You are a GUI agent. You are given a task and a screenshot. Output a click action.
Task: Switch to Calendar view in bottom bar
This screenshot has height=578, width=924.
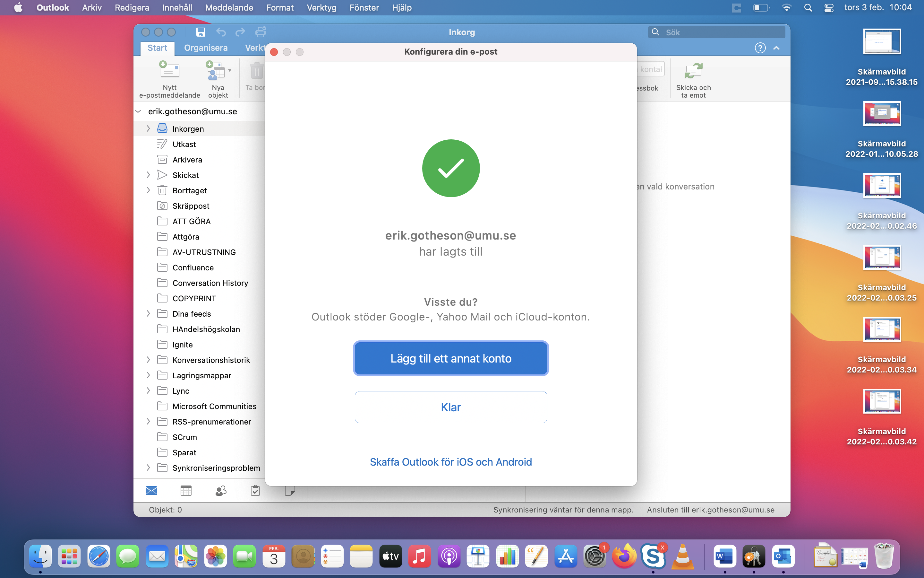click(x=186, y=490)
